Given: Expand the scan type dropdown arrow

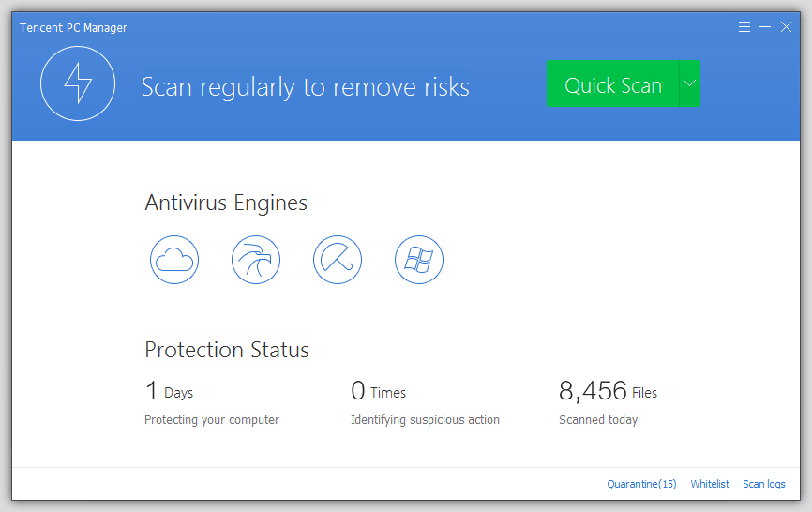Looking at the screenshot, I should pyautogui.click(x=690, y=83).
